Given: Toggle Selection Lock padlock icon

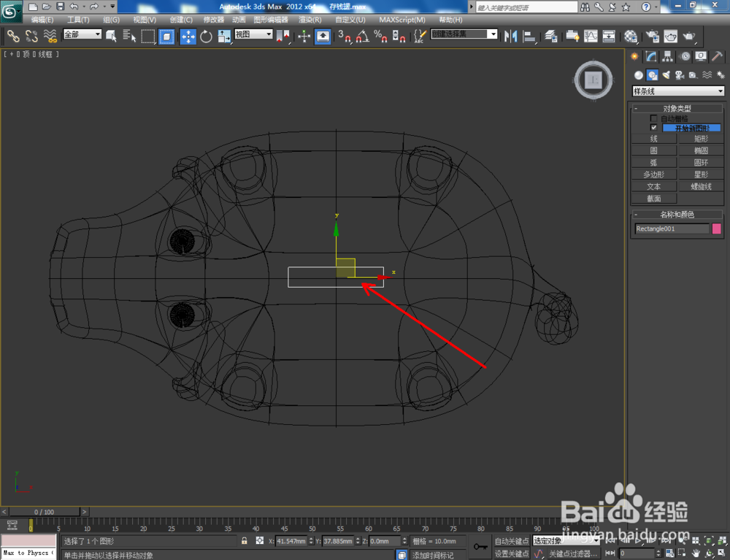Looking at the screenshot, I should click(245, 541).
